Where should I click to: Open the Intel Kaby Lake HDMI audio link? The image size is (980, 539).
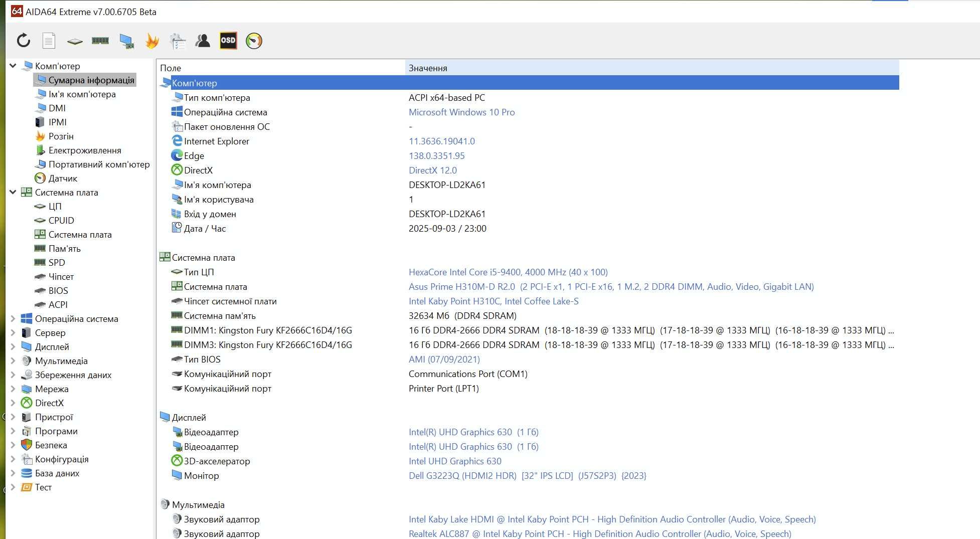click(612, 519)
